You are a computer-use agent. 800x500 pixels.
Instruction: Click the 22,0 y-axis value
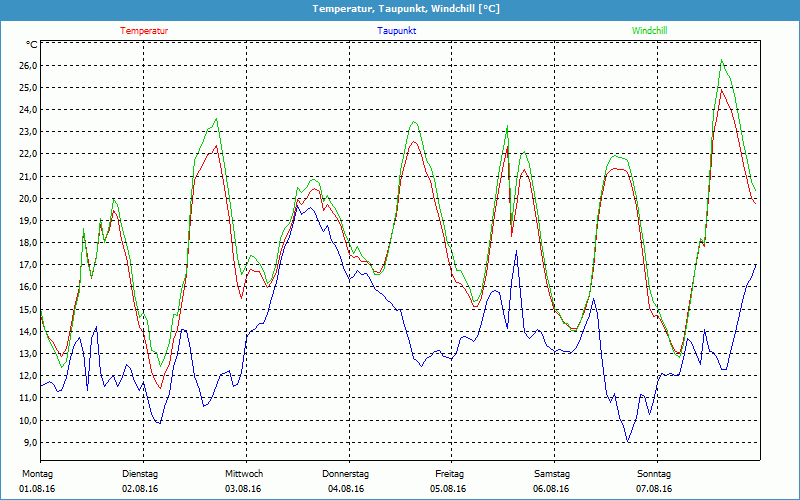(x=28, y=154)
